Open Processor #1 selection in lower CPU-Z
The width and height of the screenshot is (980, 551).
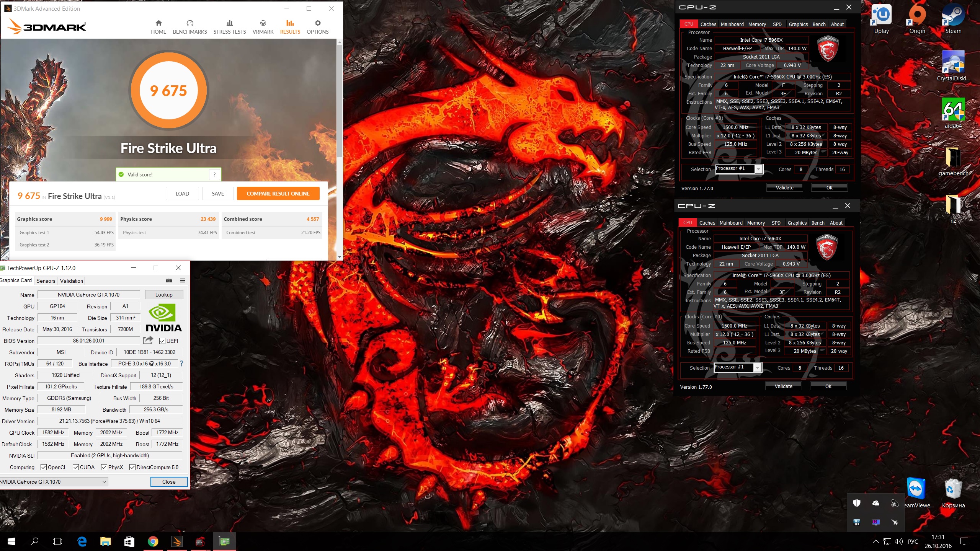[738, 367]
